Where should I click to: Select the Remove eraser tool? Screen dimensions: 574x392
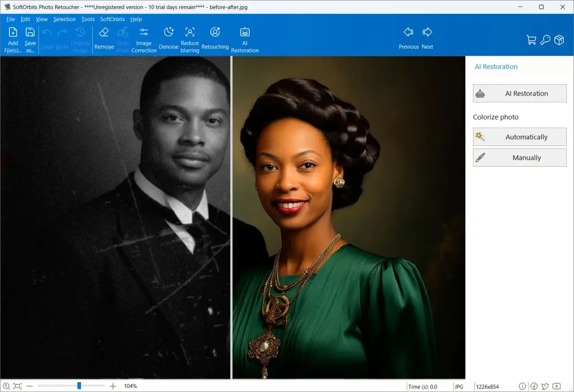(x=104, y=39)
